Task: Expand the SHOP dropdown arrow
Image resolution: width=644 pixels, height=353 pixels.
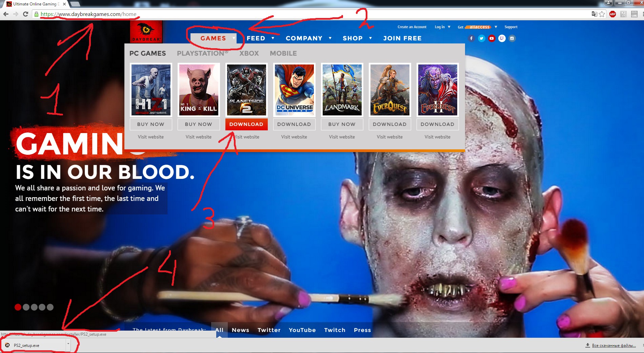Action: (370, 38)
